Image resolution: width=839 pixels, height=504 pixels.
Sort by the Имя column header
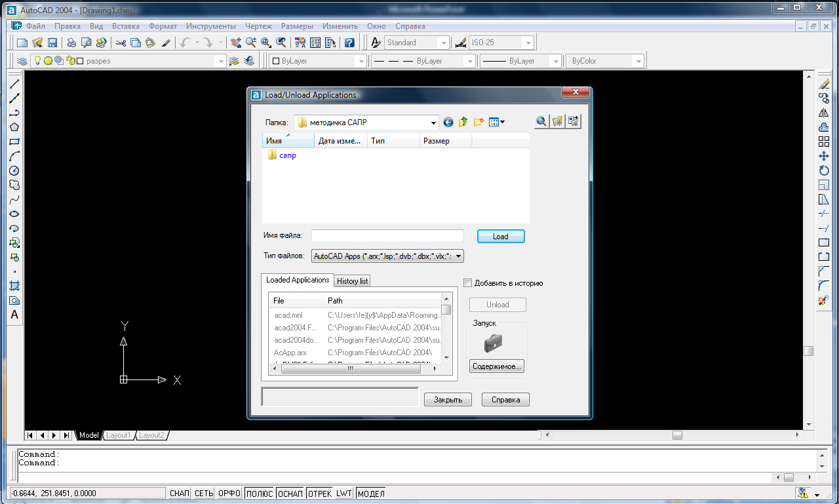tap(288, 141)
